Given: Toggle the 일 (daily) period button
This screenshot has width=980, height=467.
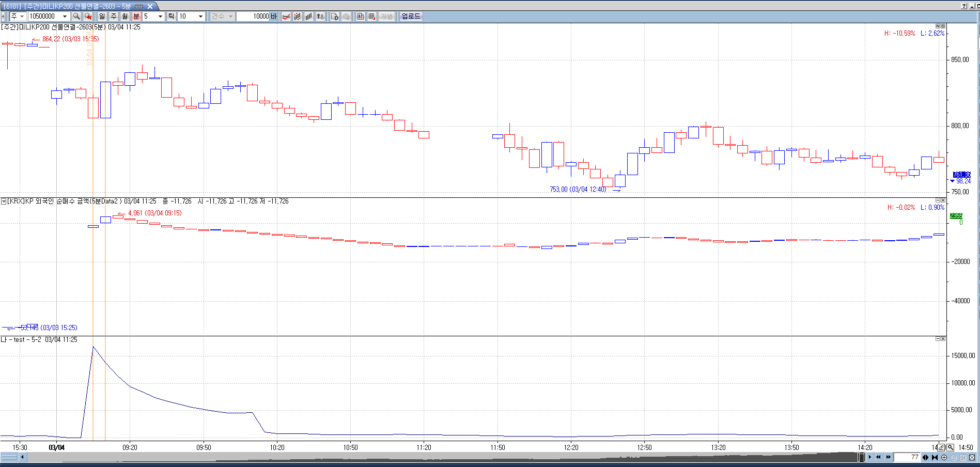Looking at the screenshot, I should (x=102, y=17).
